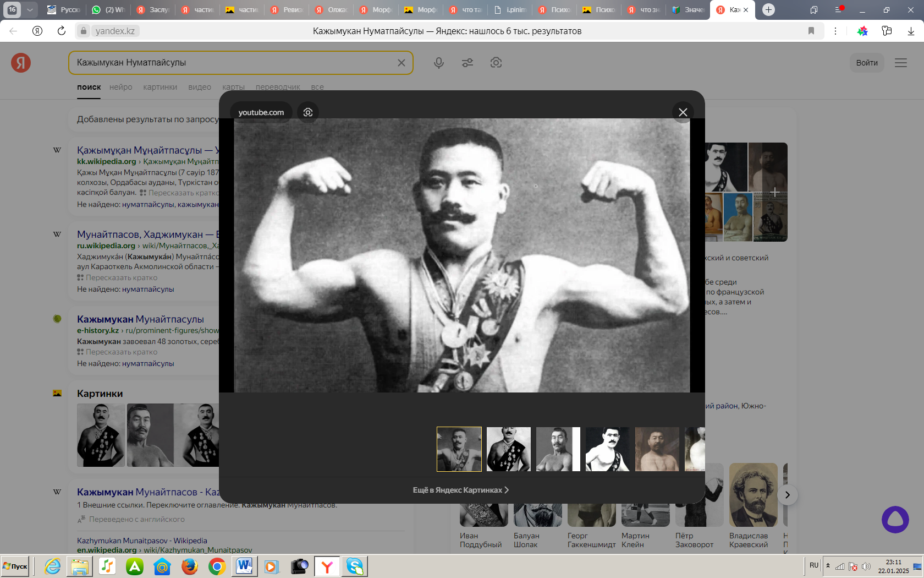Click the voice search microphone icon
The width and height of the screenshot is (924, 578).
coord(438,63)
